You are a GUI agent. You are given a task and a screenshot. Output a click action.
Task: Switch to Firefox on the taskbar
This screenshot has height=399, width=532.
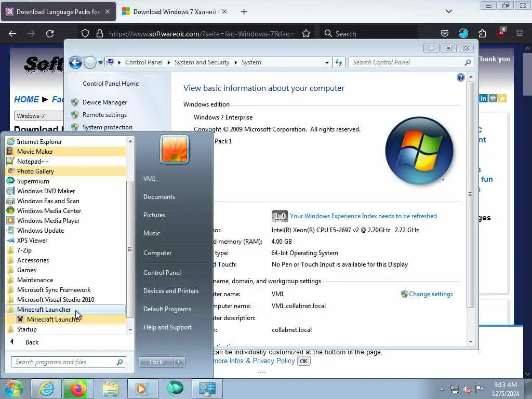click(78, 389)
